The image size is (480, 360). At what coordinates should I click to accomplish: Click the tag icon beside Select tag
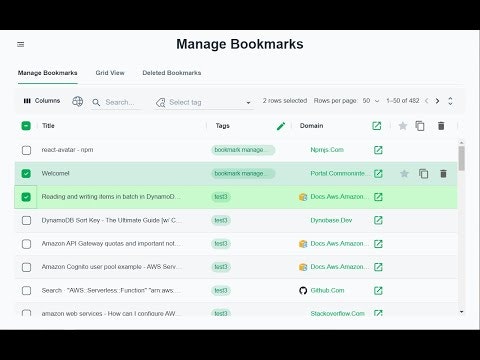click(x=161, y=102)
